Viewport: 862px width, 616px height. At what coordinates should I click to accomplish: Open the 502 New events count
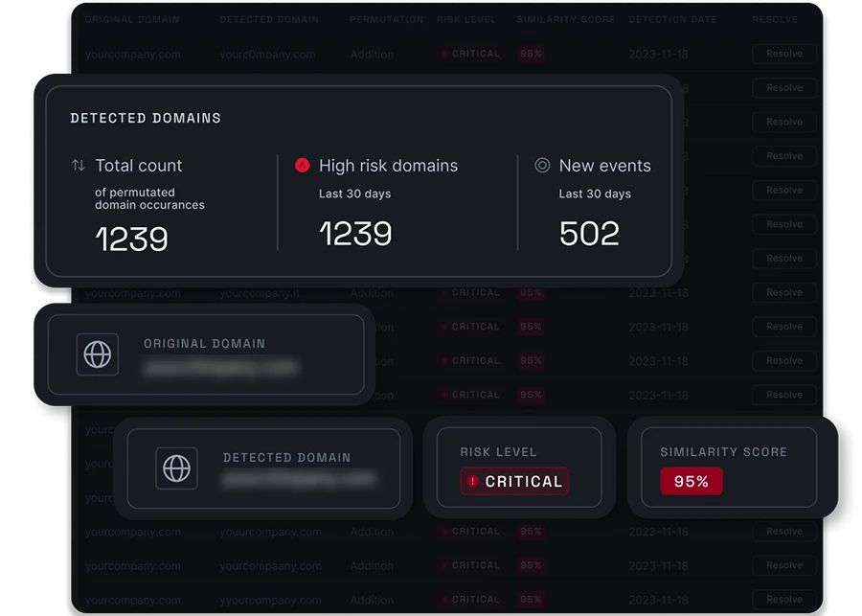589,234
